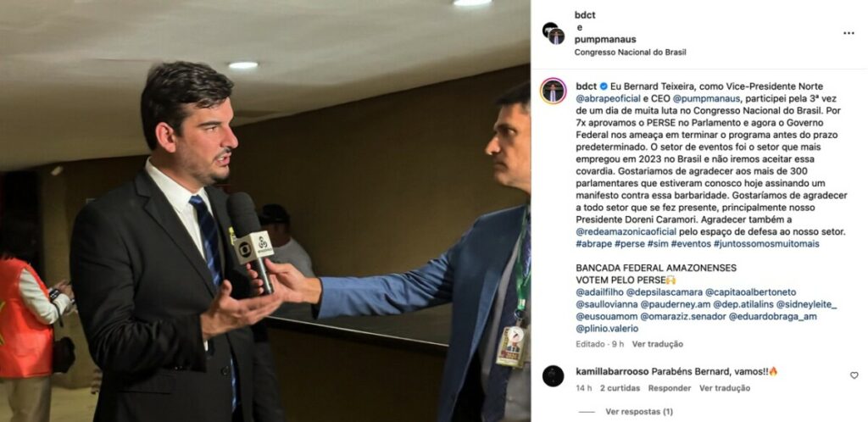Image resolution: width=868 pixels, height=422 pixels.
Task: Show caption translation with Ver tradução
Action: 658,344
